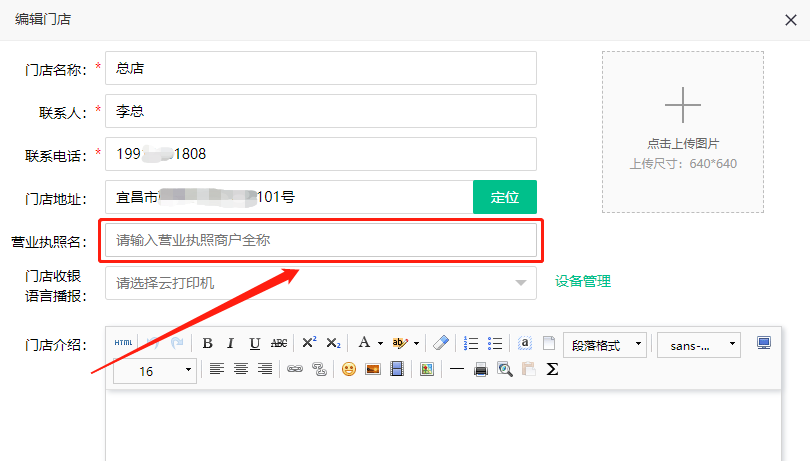The width and height of the screenshot is (810, 461).
Task: Toggle bold formatting in the editor
Action: pos(207,343)
